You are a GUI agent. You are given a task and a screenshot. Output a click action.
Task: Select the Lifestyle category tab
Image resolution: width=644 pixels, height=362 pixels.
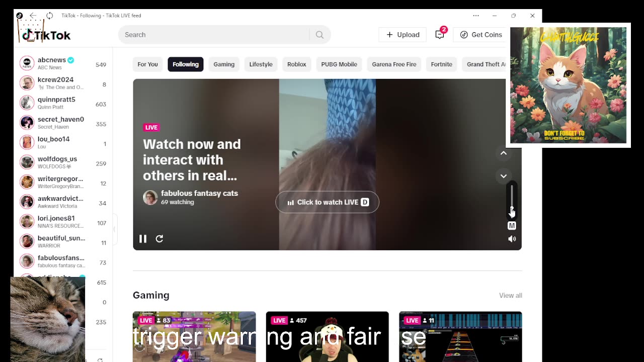tap(261, 64)
